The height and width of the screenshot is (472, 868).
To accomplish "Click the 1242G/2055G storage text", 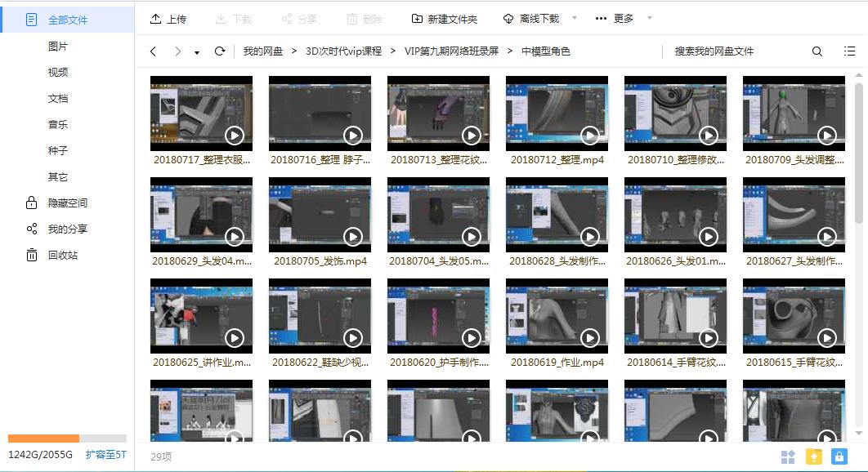I will 40,455.
